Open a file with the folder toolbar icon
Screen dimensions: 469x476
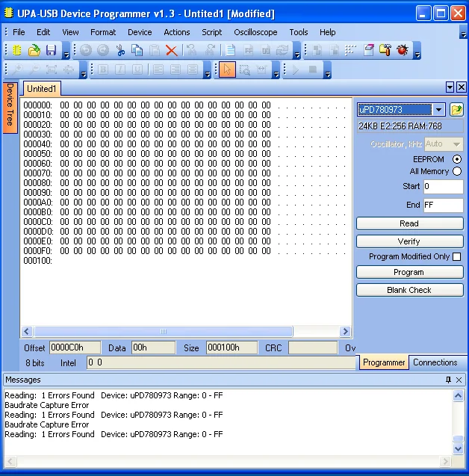(x=34, y=50)
